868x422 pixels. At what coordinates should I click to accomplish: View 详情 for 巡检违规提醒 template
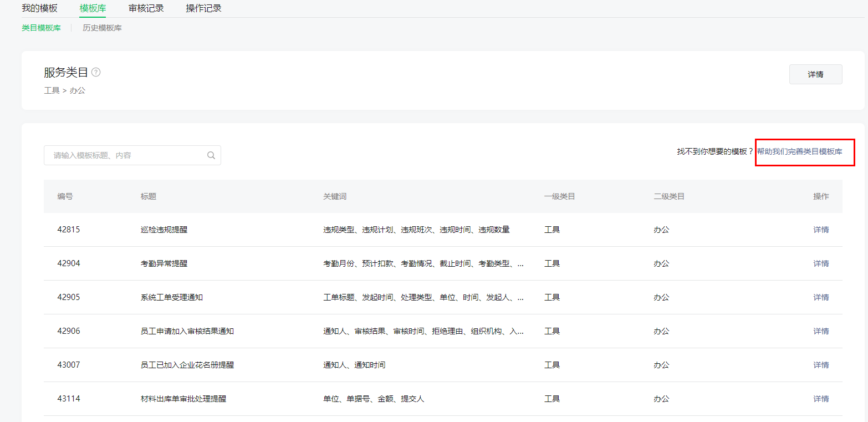click(x=821, y=230)
